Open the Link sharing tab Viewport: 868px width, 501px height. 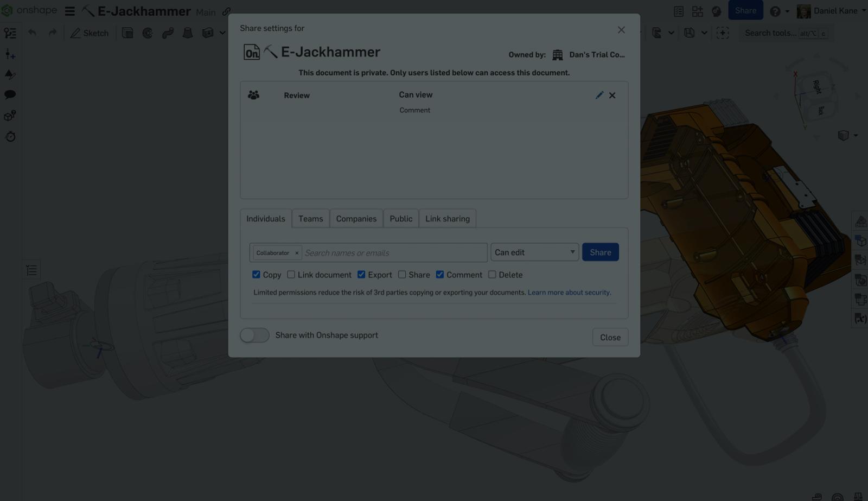click(x=447, y=219)
